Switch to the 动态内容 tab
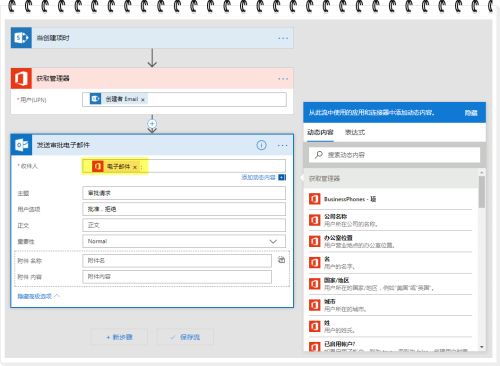The height and width of the screenshot is (366, 500). coord(320,132)
